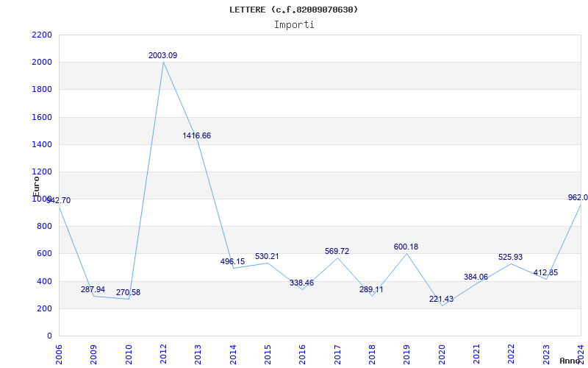
Task: Click the 2010 x-axis year
Action: point(129,355)
